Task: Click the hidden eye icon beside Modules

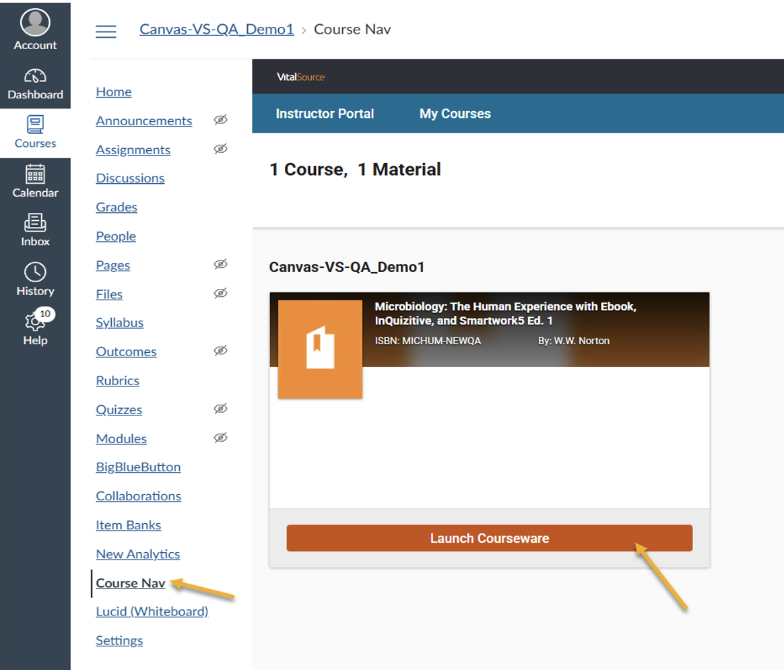Action: [x=220, y=438]
